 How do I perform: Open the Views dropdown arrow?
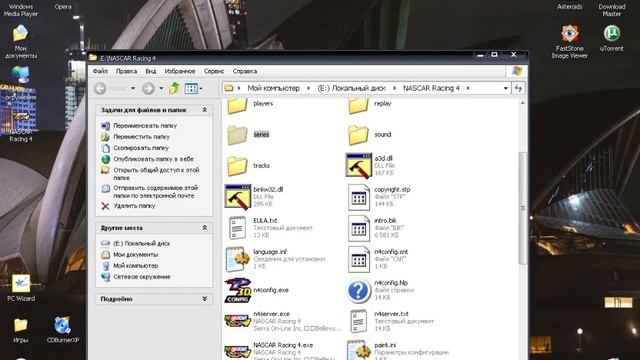point(201,89)
